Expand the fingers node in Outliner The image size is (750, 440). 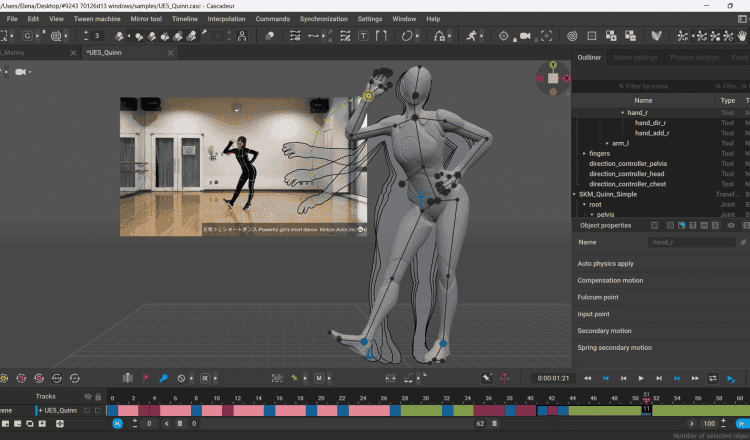(x=584, y=153)
